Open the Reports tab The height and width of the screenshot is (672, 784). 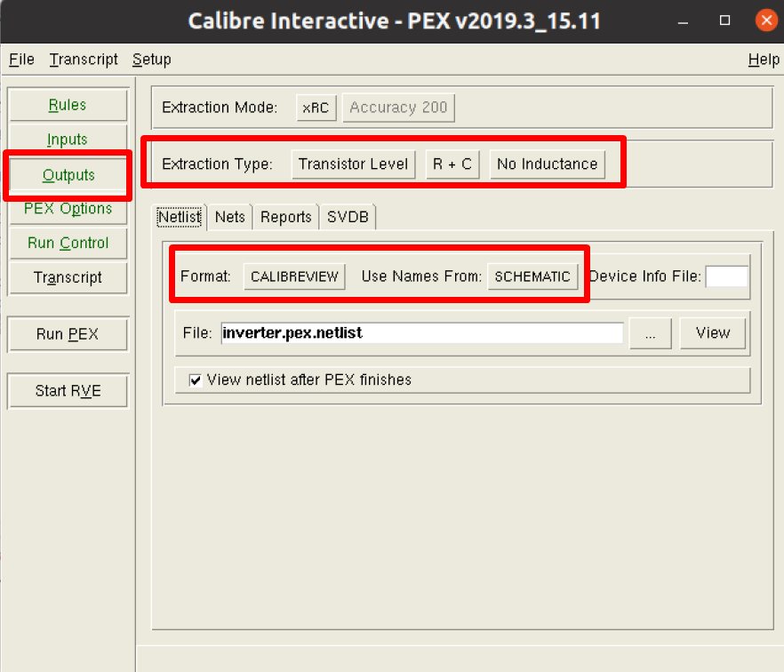pyautogui.click(x=285, y=216)
